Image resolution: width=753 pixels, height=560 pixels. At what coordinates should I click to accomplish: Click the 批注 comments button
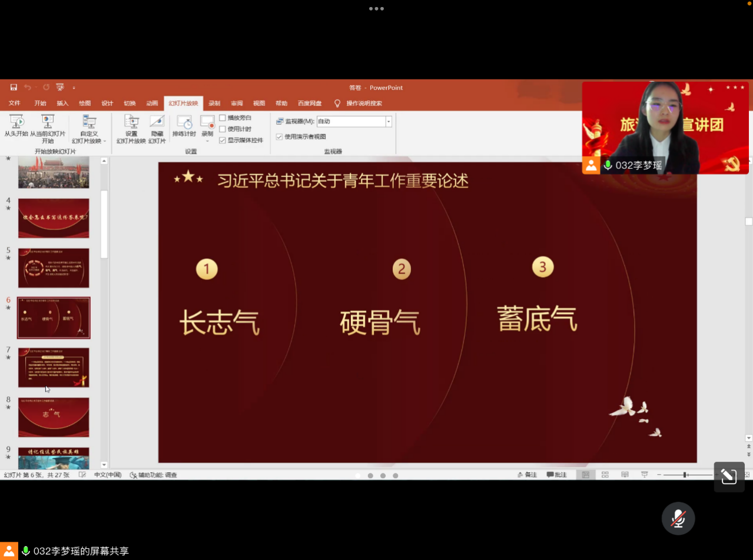click(556, 475)
